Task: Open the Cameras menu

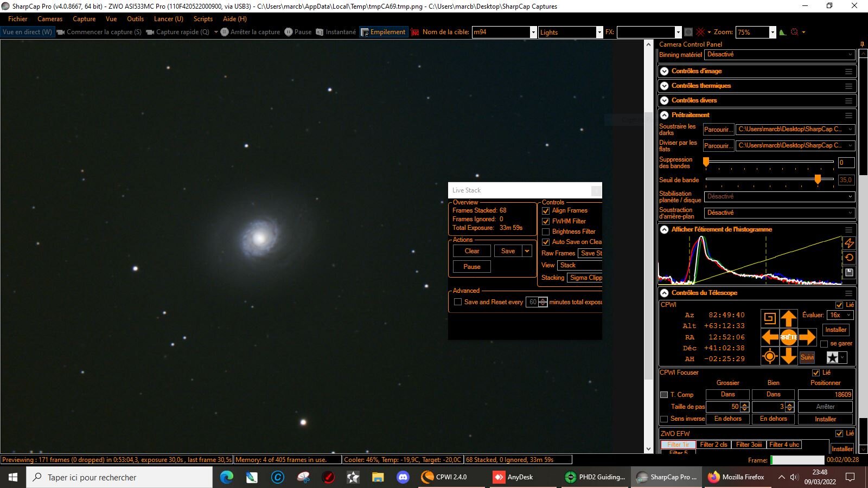Action: 50,19
